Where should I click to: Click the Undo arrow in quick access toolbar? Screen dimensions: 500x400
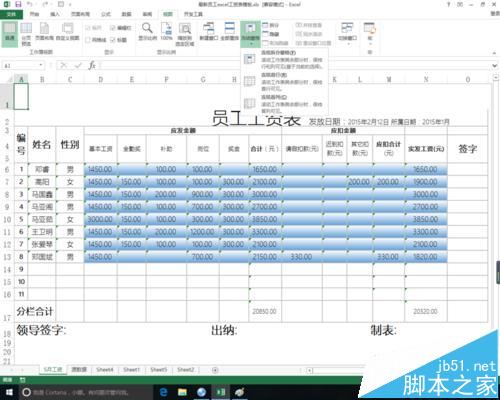point(30,4)
